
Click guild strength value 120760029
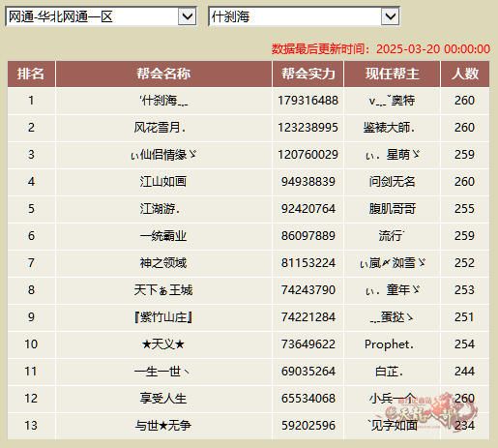308,155
